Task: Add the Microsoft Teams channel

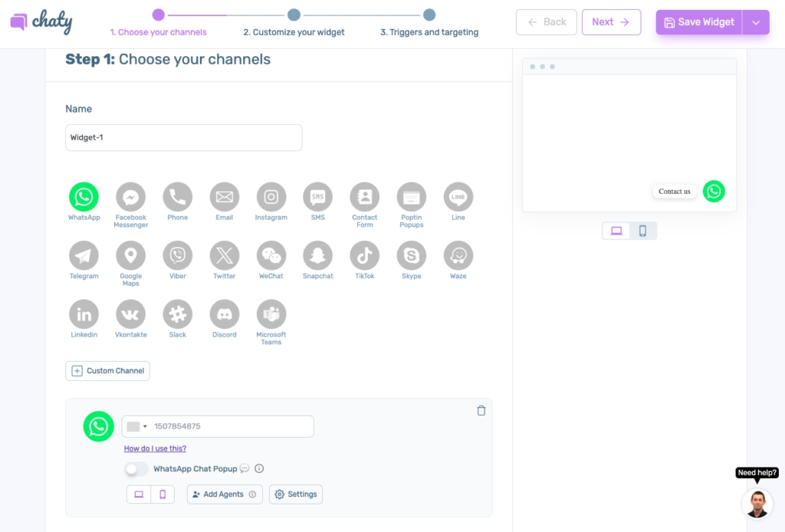Action: (x=271, y=314)
